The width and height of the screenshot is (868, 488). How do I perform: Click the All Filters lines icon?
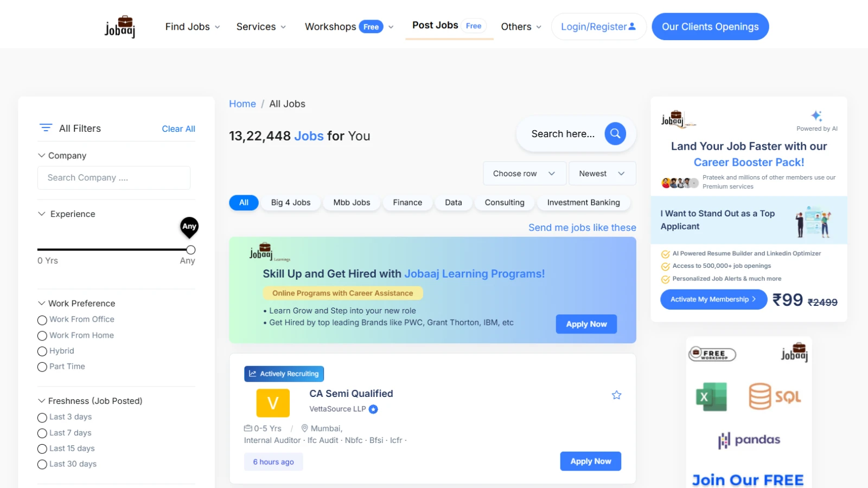(46, 128)
